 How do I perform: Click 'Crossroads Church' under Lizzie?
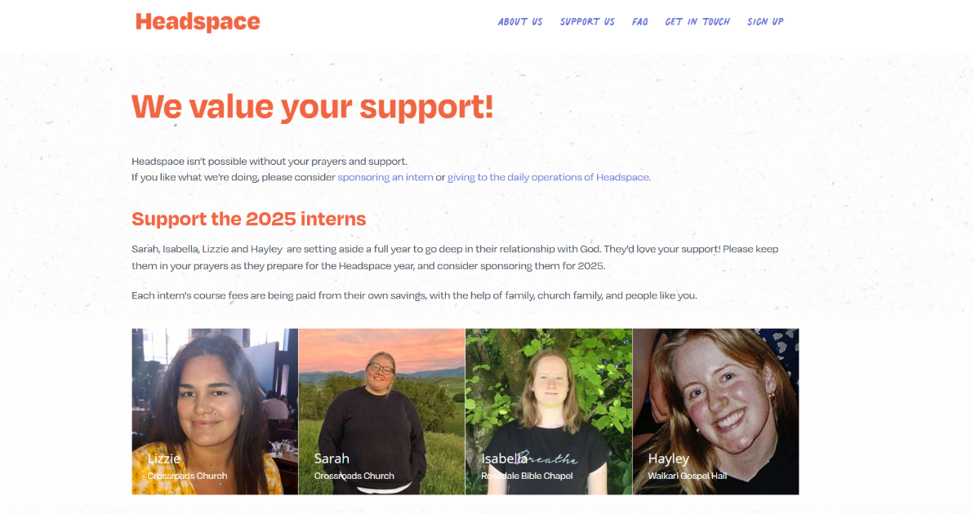point(187,476)
